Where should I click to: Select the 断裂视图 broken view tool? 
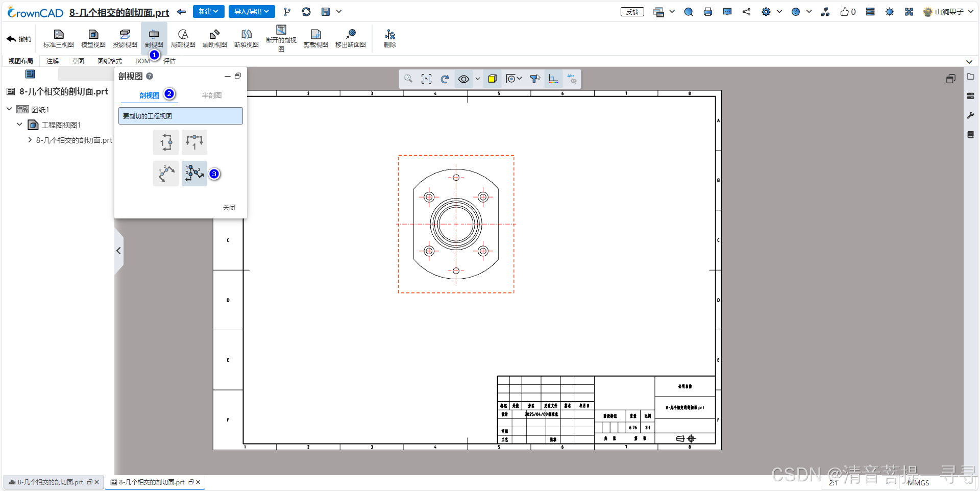tap(247, 38)
